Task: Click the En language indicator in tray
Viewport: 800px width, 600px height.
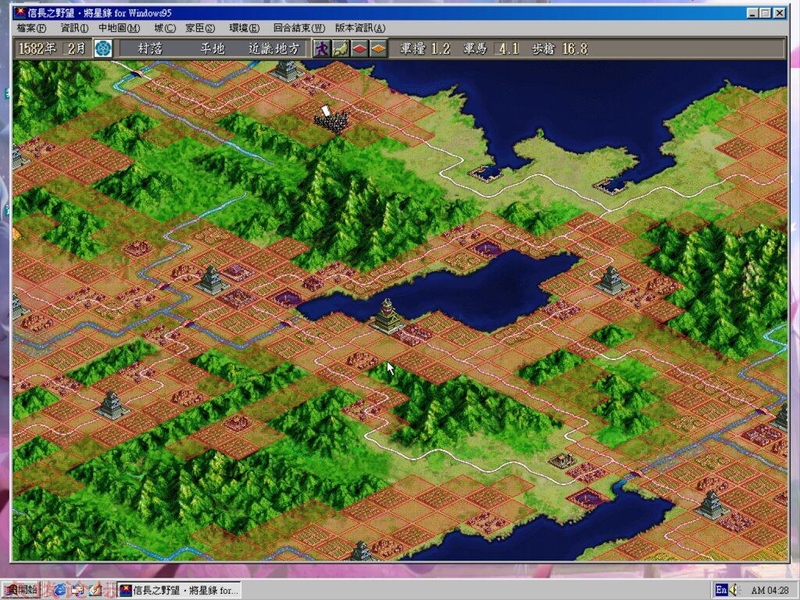Action: (x=721, y=590)
